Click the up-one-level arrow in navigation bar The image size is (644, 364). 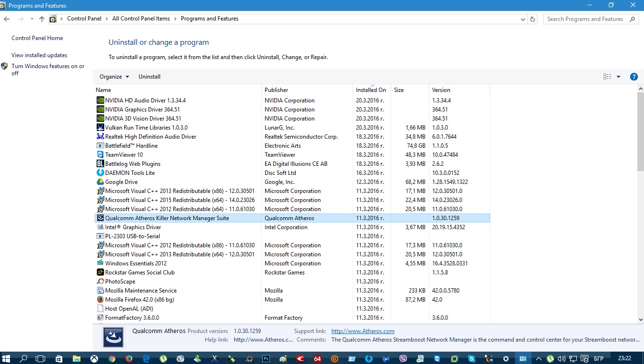[42, 19]
